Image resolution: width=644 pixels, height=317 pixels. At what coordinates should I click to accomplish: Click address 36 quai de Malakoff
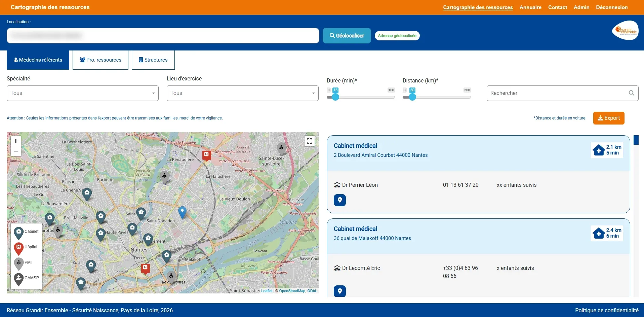point(372,238)
